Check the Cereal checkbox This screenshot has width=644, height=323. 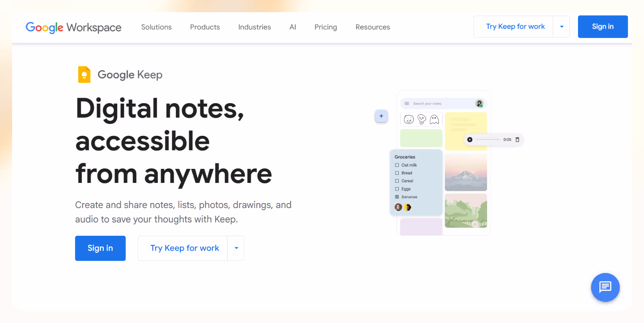[397, 181]
